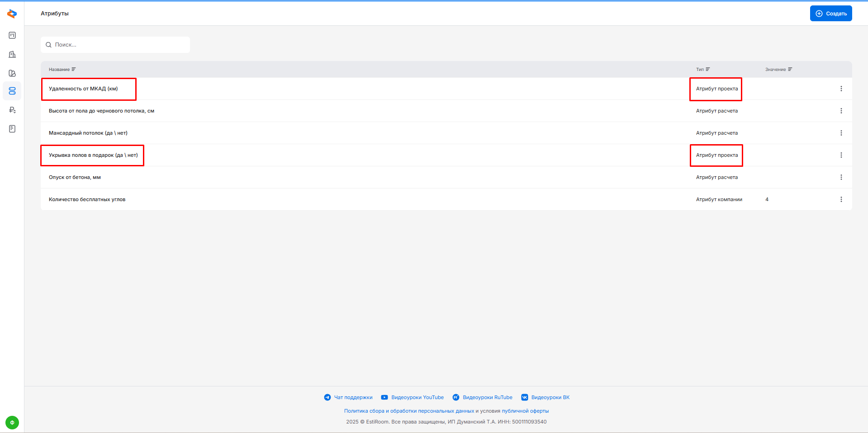Open actions menu for Удаленность от МКАД
The width and height of the screenshot is (868, 433).
coord(841,89)
